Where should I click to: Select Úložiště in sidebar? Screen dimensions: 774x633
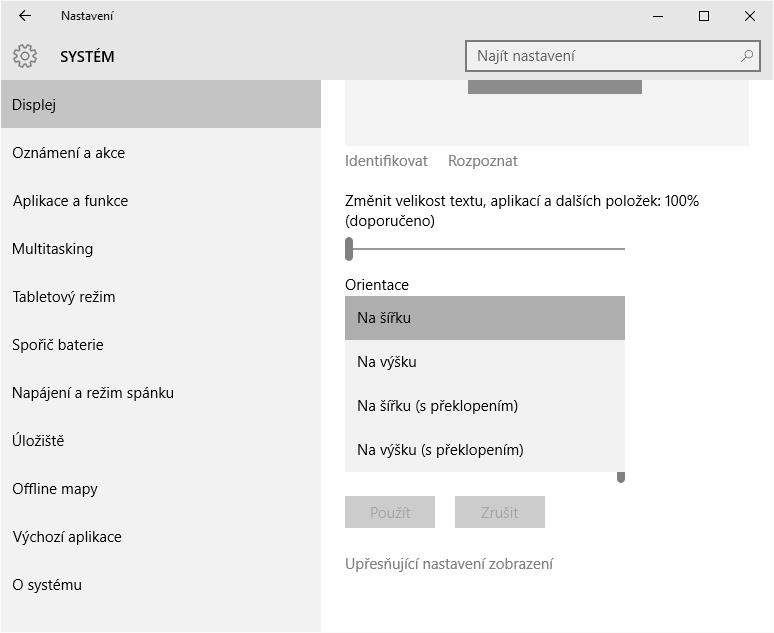click(x=38, y=441)
